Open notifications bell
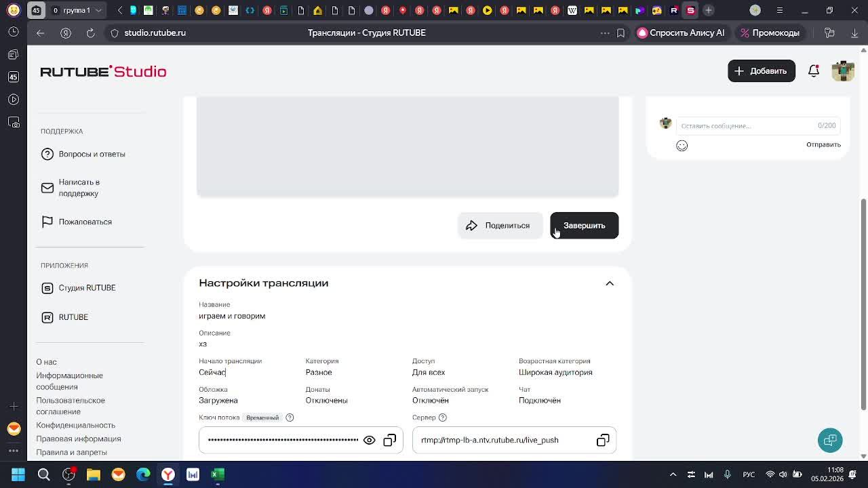 tap(814, 71)
